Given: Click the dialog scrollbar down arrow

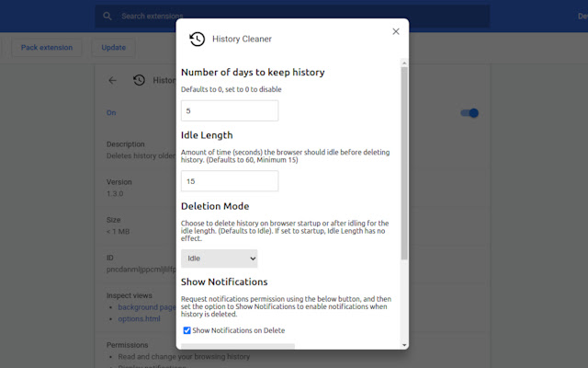Looking at the screenshot, I should 404,345.
